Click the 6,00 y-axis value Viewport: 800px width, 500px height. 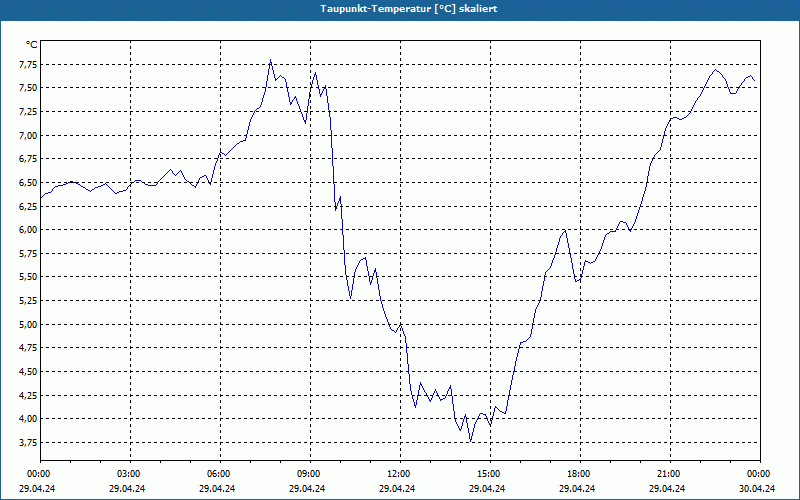(29, 230)
